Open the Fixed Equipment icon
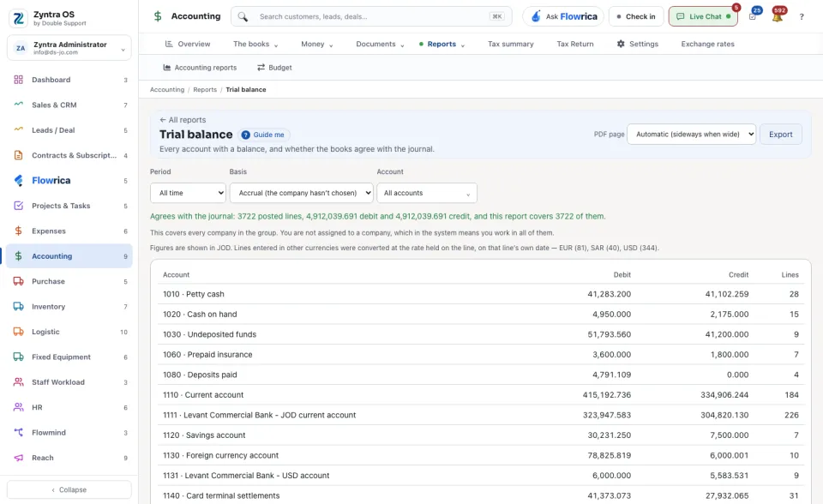 18,357
